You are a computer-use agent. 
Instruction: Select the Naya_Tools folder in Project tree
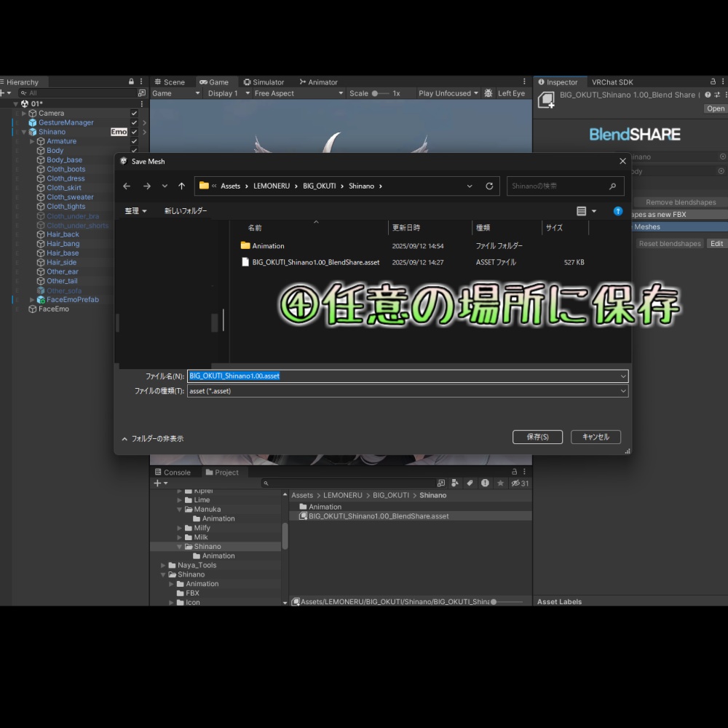click(x=197, y=565)
